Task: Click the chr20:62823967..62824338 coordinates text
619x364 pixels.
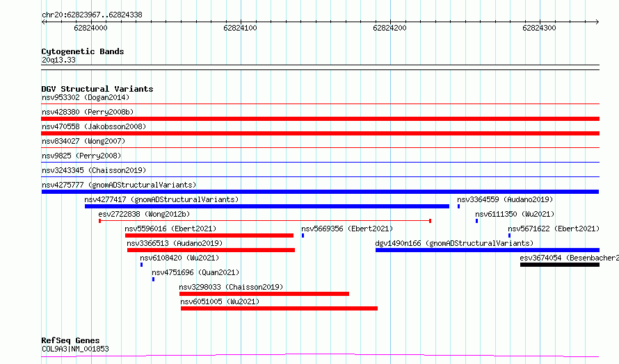Action: point(92,15)
